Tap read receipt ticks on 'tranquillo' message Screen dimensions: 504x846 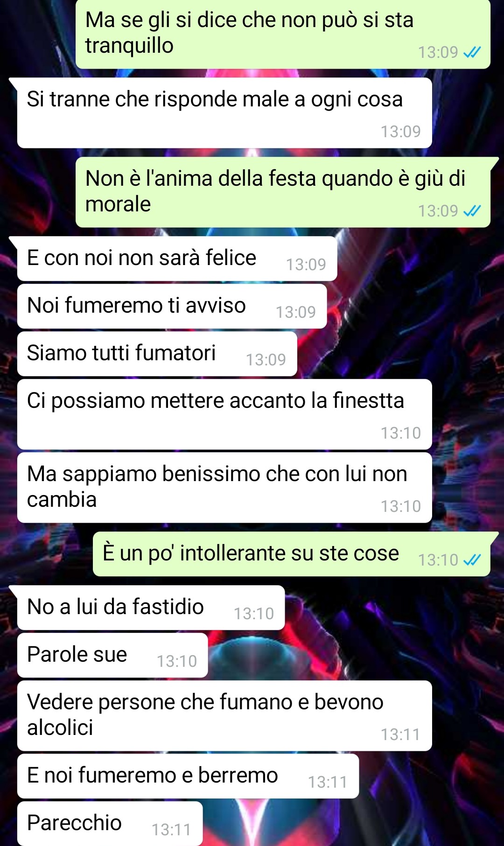tap(472, 52)
